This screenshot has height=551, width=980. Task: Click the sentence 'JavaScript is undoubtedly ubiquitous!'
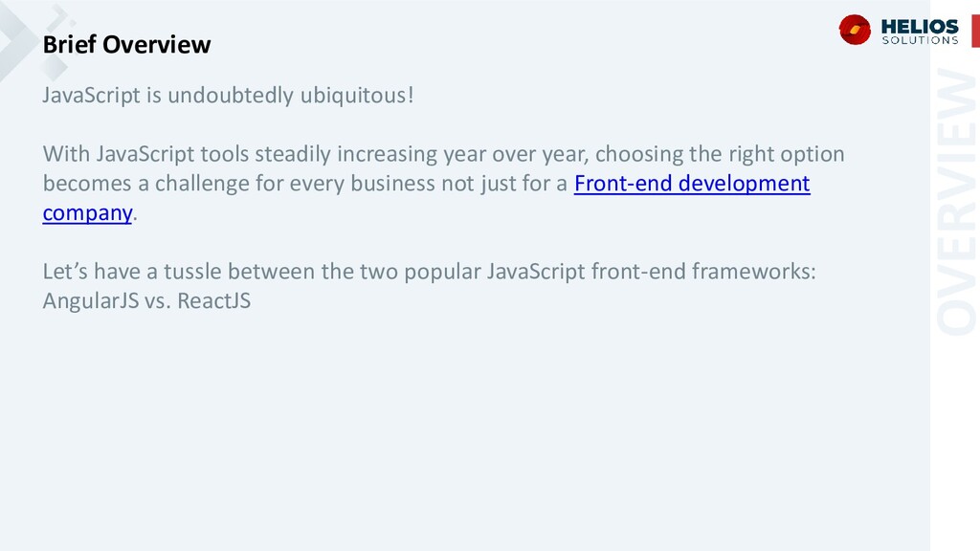[228, 95]
